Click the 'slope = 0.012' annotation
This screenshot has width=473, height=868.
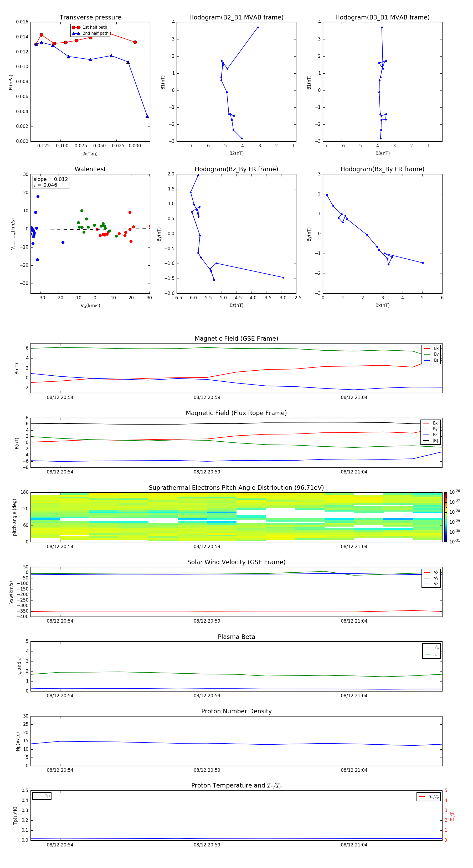tap(51, 179)
